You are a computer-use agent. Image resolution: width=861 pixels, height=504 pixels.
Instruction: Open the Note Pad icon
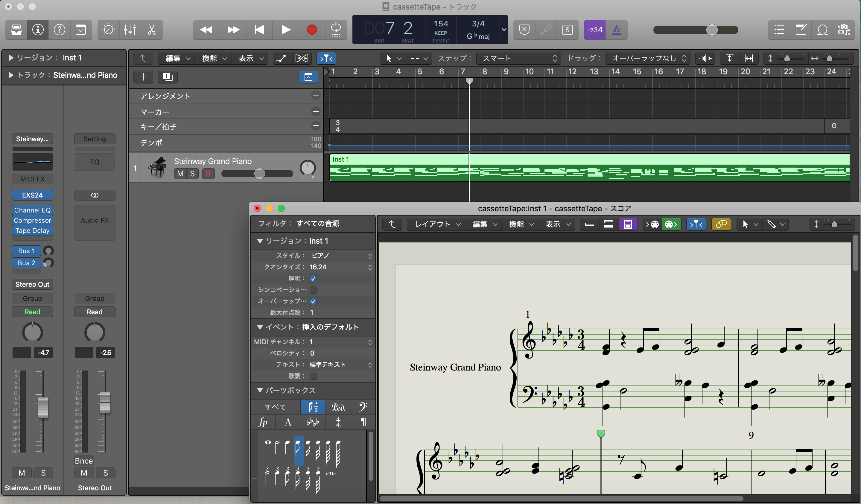pos(801,30)
